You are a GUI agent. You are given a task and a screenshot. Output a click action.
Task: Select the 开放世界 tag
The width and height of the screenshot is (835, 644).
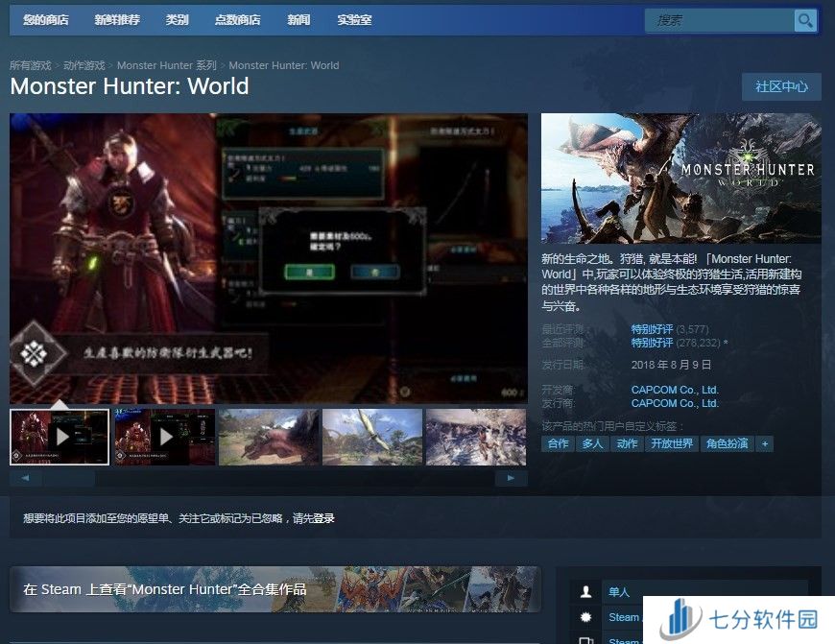(671, 443)
